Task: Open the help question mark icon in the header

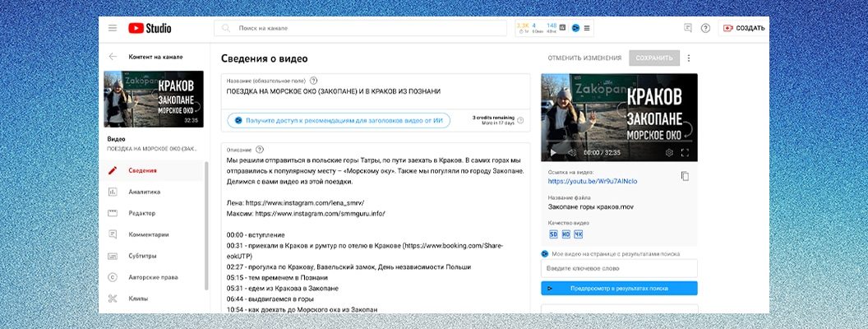Action: pos(705,28)
